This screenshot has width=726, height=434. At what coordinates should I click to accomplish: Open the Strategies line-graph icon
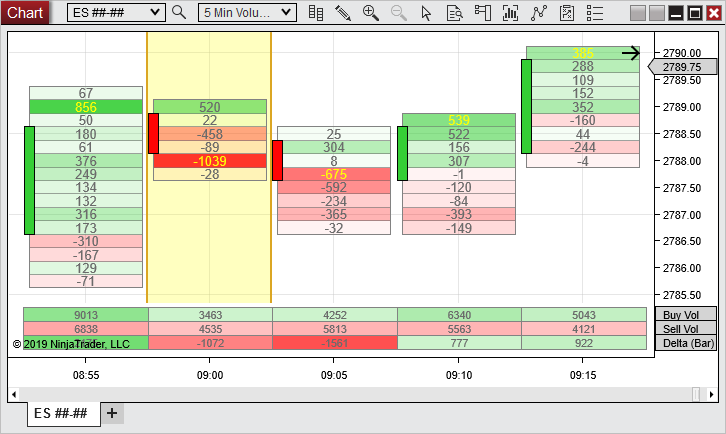coord(539,12)
